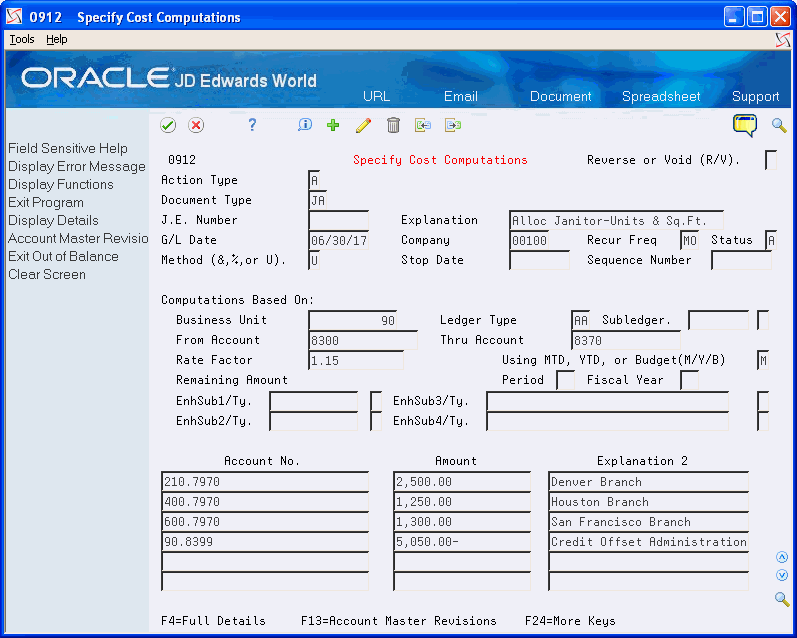Click the page up arrow icon
Viewport: 797px width, 638px height.
(782, 557)
